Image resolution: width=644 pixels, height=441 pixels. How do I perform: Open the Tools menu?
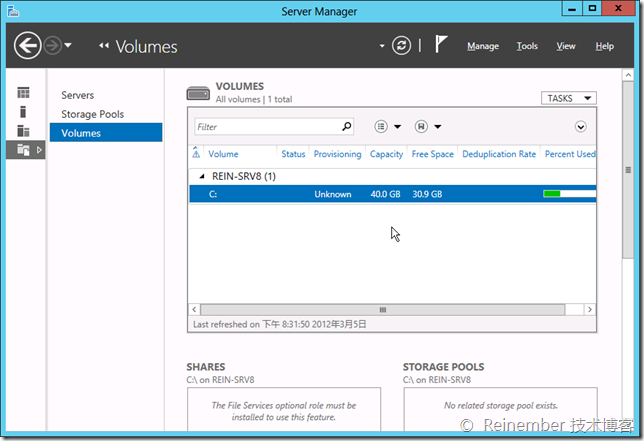(527, 46)
